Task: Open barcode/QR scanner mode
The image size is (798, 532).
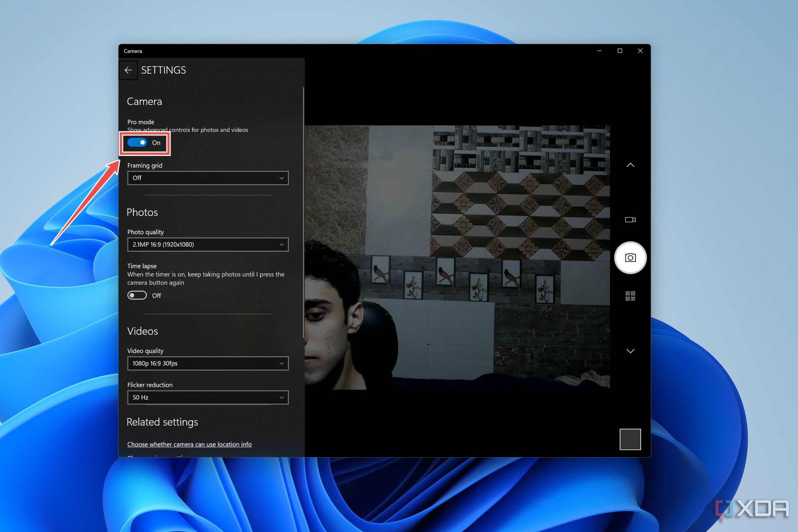Action: [630, 296]
